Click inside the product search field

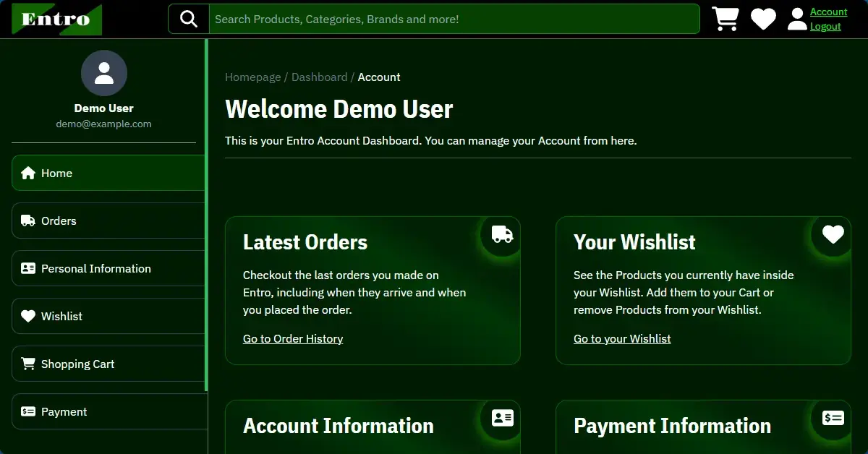point(454,18)
